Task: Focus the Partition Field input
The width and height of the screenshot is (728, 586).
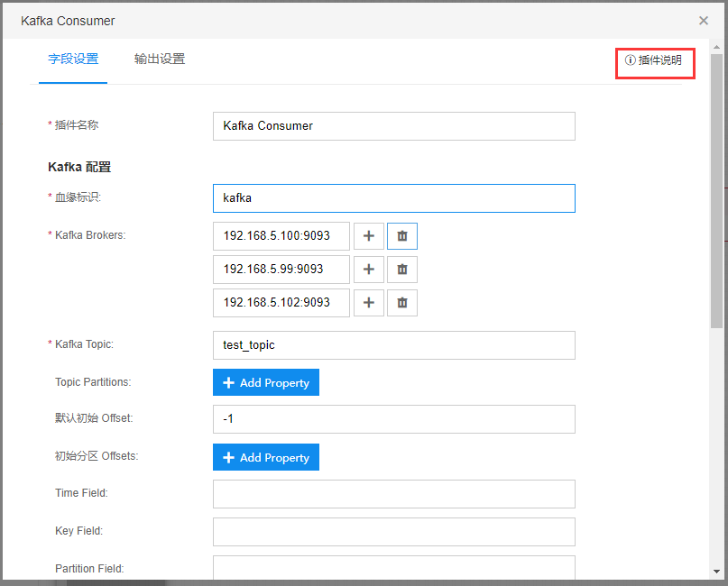Action: pyautogui.click(x=394, y=568)
